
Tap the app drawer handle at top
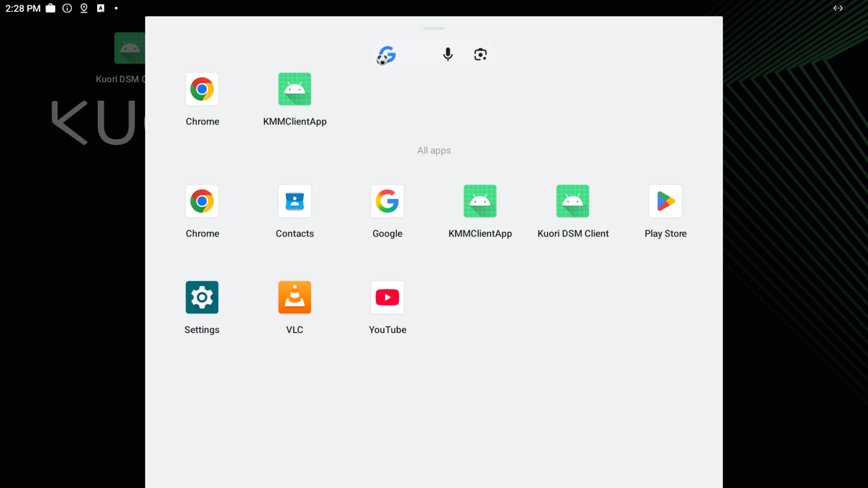(x=434, y=28)
